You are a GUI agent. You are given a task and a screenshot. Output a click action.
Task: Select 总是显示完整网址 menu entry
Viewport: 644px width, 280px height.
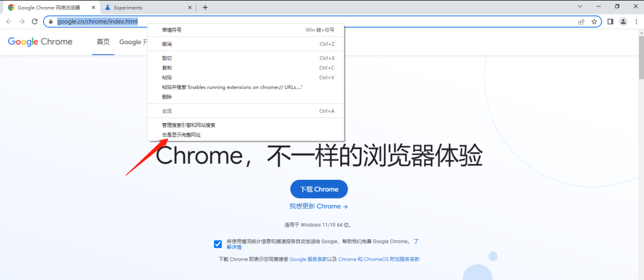coord(246,135)
